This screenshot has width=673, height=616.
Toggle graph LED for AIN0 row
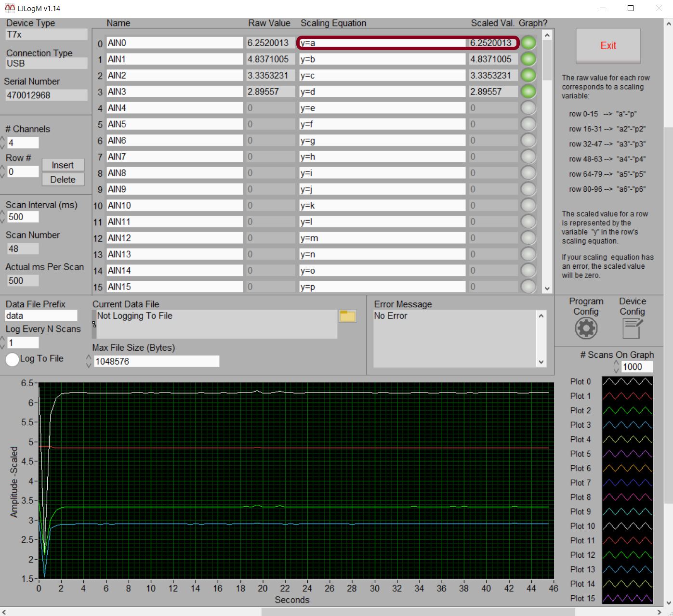[x=528, y=43]
